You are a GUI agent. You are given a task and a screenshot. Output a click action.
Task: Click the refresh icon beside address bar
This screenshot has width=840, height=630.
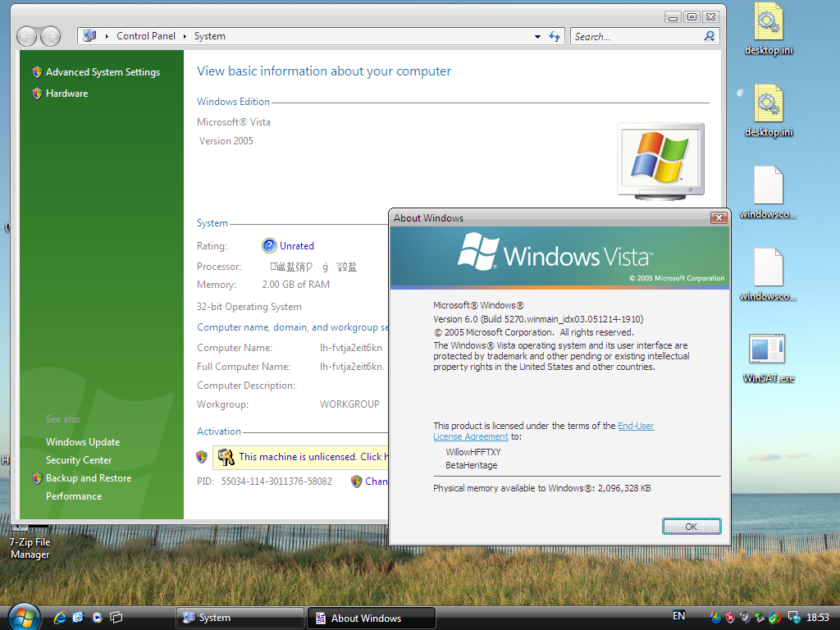[555, 36]
